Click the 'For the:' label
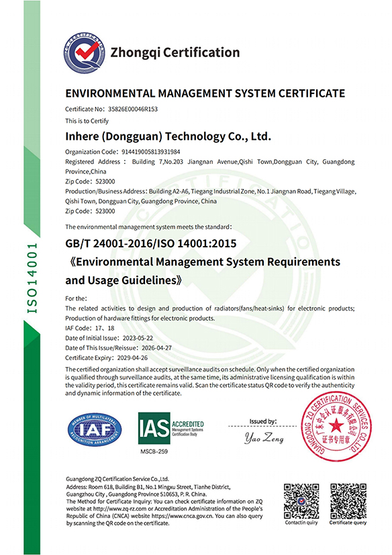 [76, 298]
